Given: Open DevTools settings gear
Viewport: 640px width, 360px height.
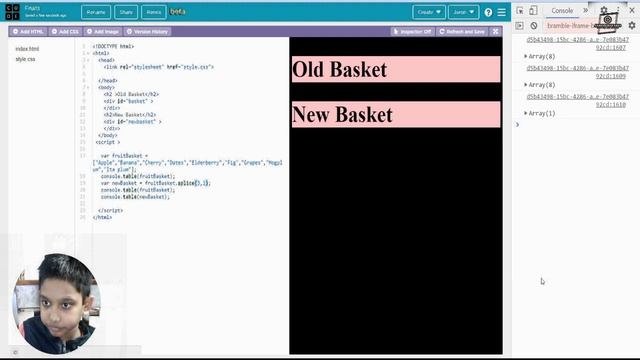Looking at the screenshot, I should 604,11.
